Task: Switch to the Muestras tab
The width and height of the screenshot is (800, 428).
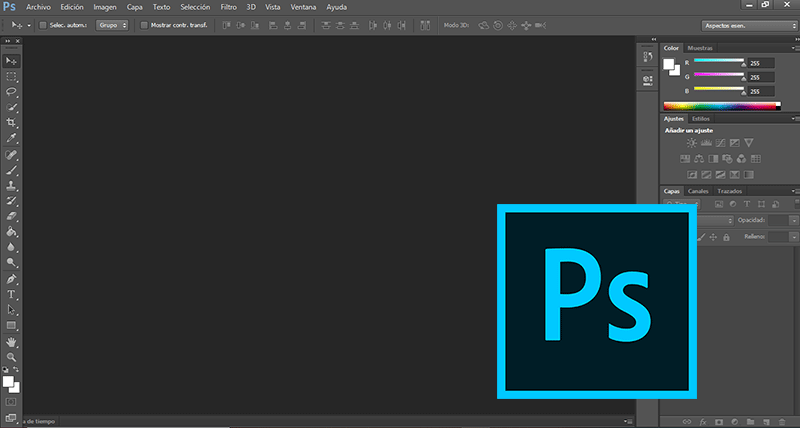Action: coord(700,48)
